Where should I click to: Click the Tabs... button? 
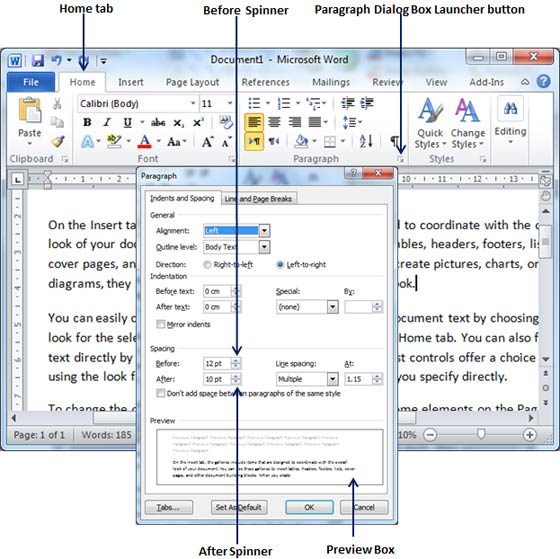pyautogui.click(x=169, y=507)
